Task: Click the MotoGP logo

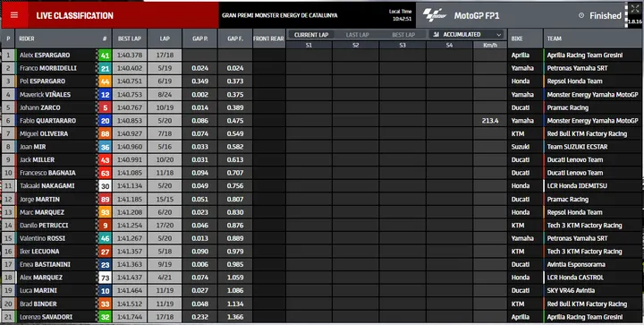Action: tap(435, 15)
